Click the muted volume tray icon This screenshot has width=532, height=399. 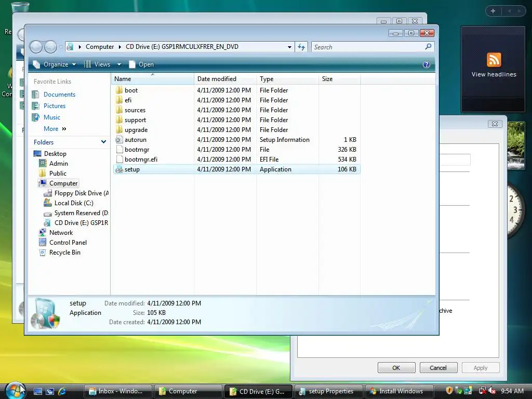coord(492,391)
